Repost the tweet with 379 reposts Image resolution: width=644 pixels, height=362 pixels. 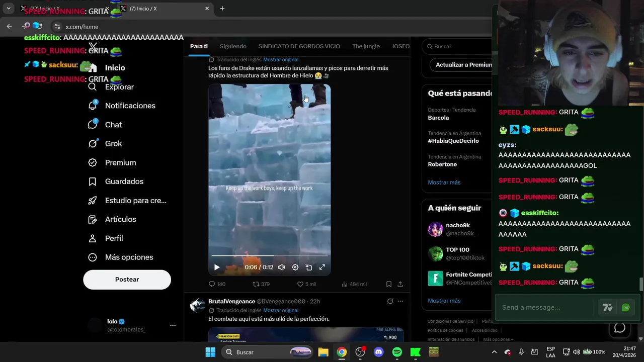(x=261, y=284)
